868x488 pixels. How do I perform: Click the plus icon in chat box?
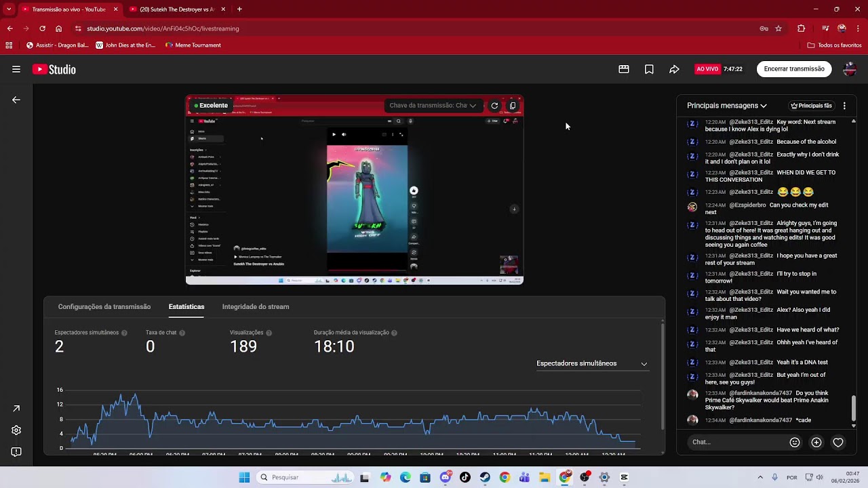click(x=816, y=443)
